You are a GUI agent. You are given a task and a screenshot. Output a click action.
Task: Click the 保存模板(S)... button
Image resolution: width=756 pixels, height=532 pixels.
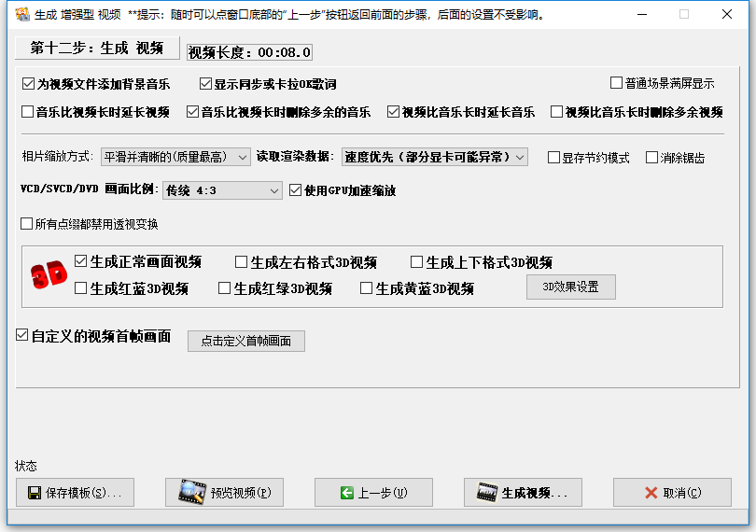point(76,493)
